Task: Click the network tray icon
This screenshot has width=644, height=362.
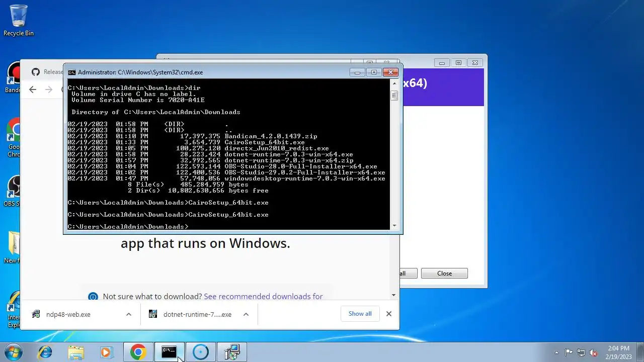Action: [x=581, y=352]
